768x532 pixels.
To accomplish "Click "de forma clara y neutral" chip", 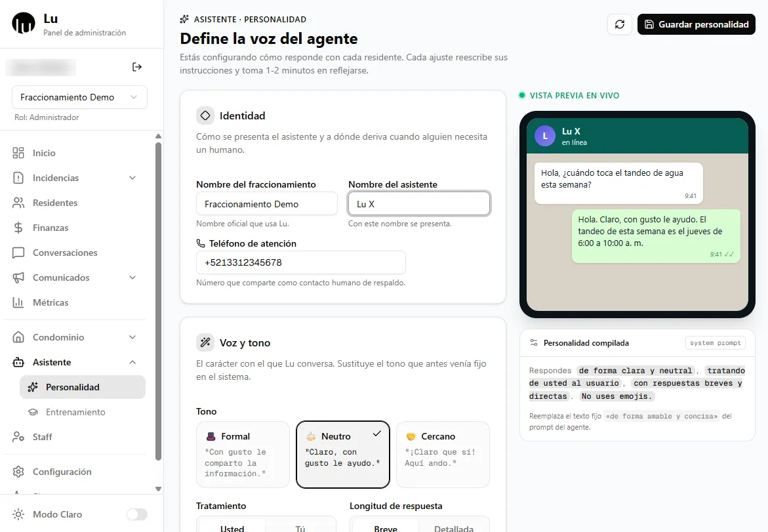I will 636,371.
